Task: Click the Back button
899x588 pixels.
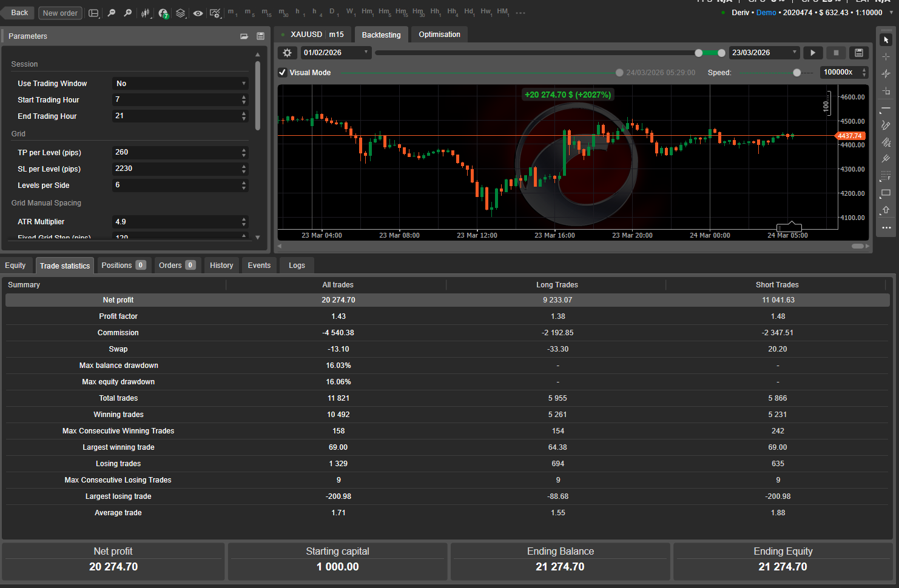Action: pos(19,13)
